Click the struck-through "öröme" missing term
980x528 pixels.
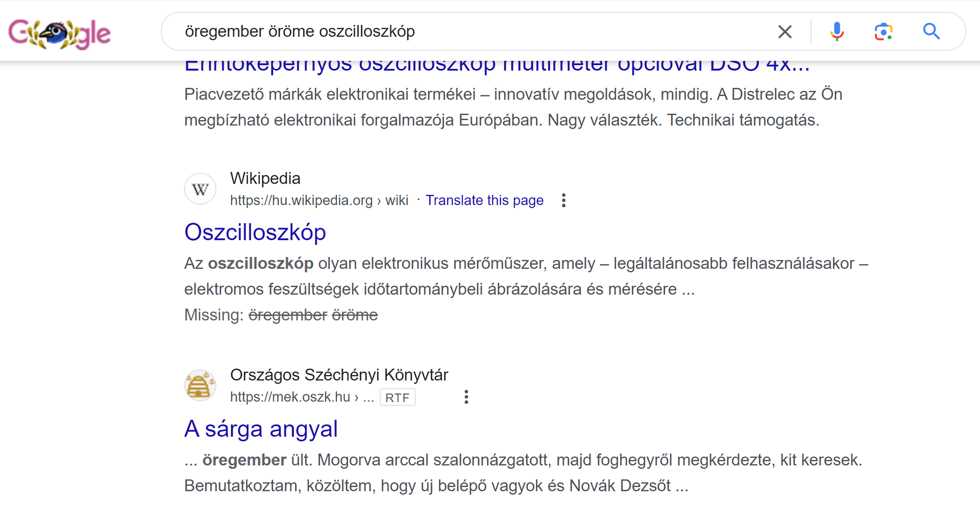pos(355,315)
